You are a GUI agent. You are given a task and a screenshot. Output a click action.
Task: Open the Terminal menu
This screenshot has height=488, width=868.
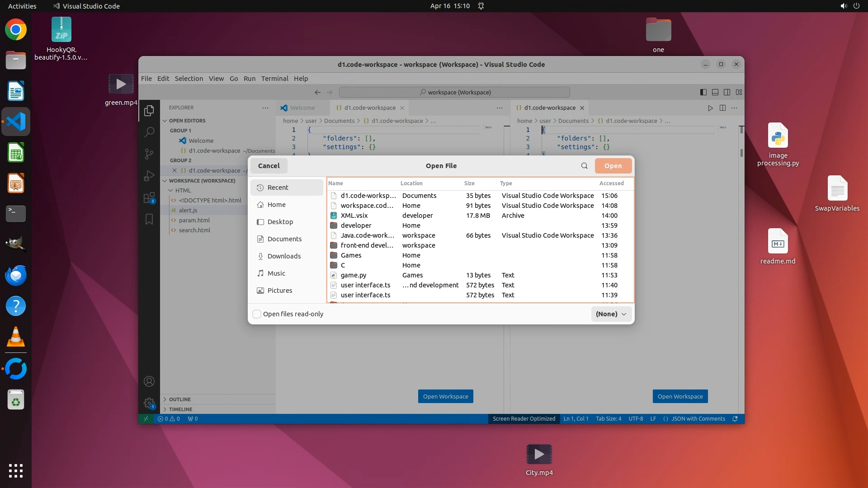[274, 79]
